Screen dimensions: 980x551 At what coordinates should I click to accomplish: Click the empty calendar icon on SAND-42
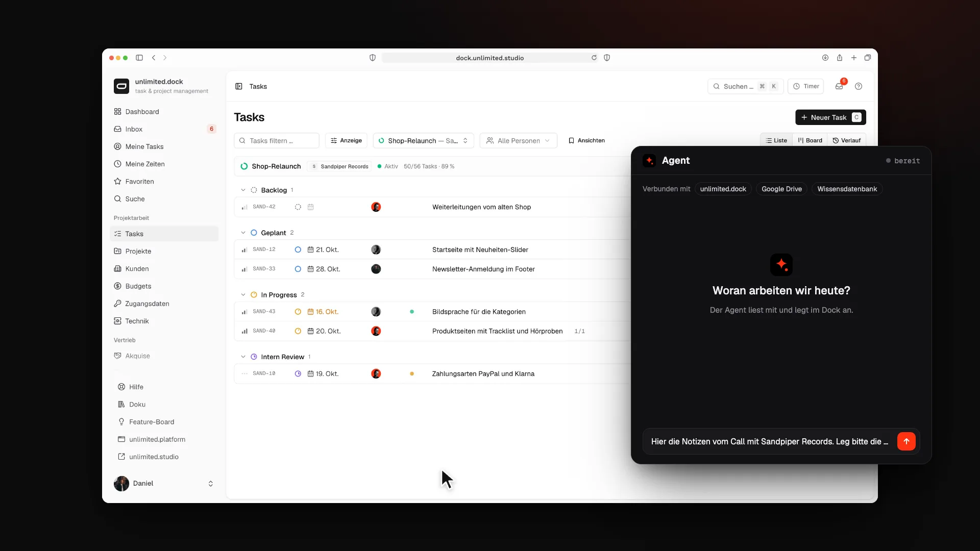(310, 207)
